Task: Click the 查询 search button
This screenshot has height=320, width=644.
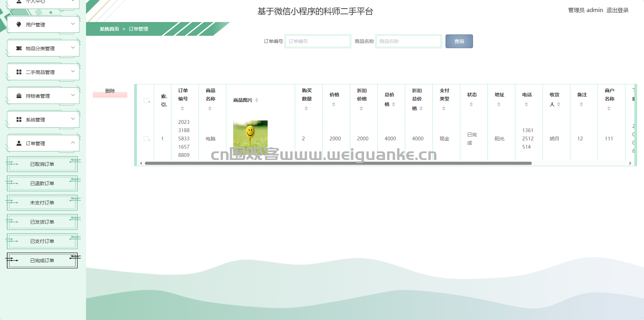Action: tap(459, 41)
